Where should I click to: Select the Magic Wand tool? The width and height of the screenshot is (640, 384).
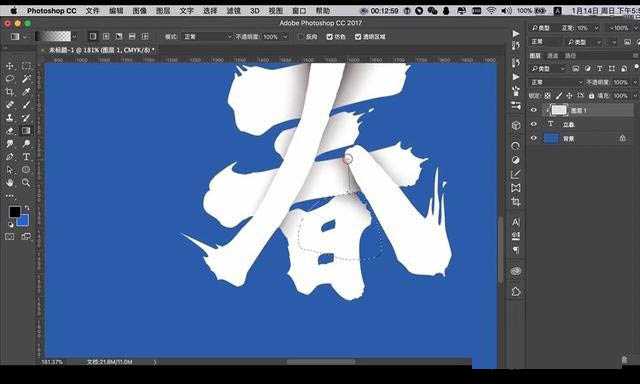[x=26, y=79]
